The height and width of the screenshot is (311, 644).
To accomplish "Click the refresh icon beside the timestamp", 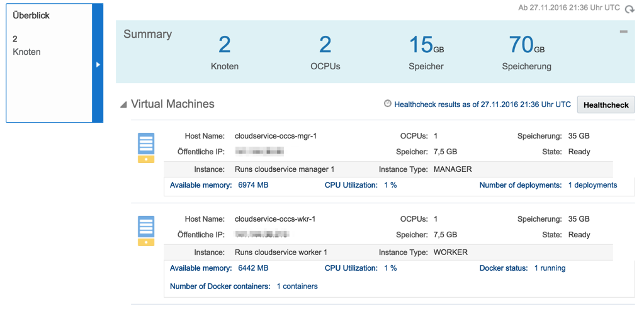I will pos(630,9).
